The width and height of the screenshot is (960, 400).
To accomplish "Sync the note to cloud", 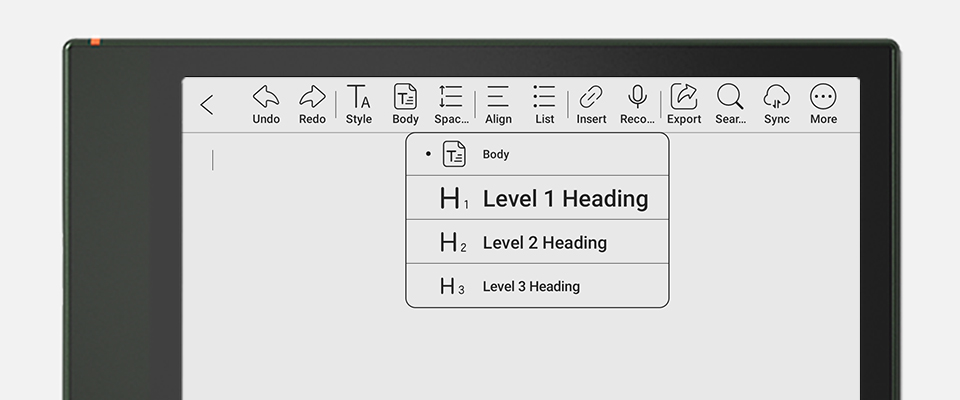I will click(x=776, y=105).
